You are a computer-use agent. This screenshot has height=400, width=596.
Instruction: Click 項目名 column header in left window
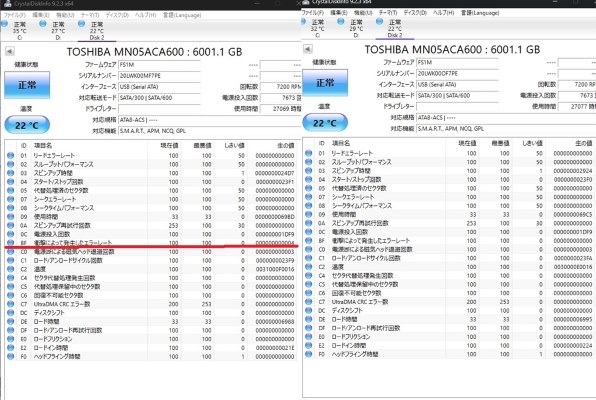[x=43, y=146]
